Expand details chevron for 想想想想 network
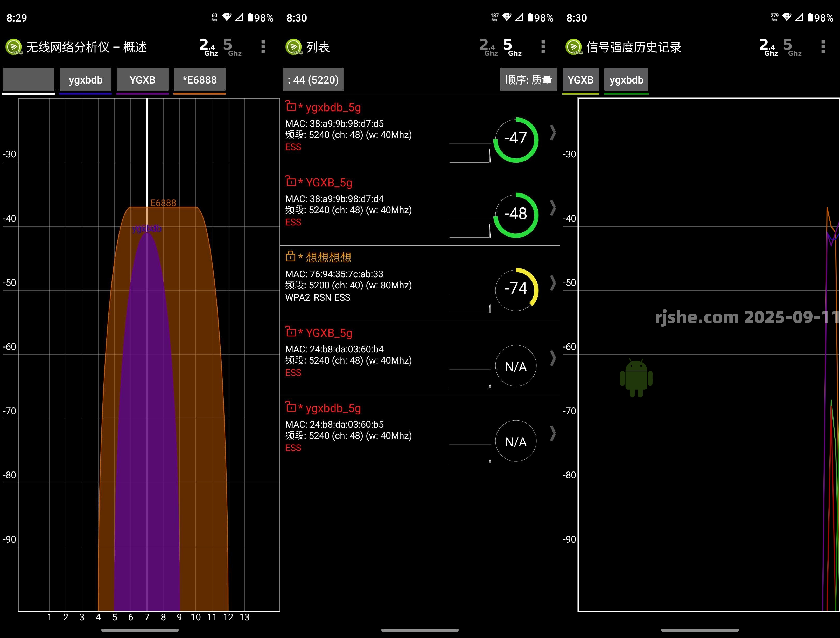 [553, 283]
